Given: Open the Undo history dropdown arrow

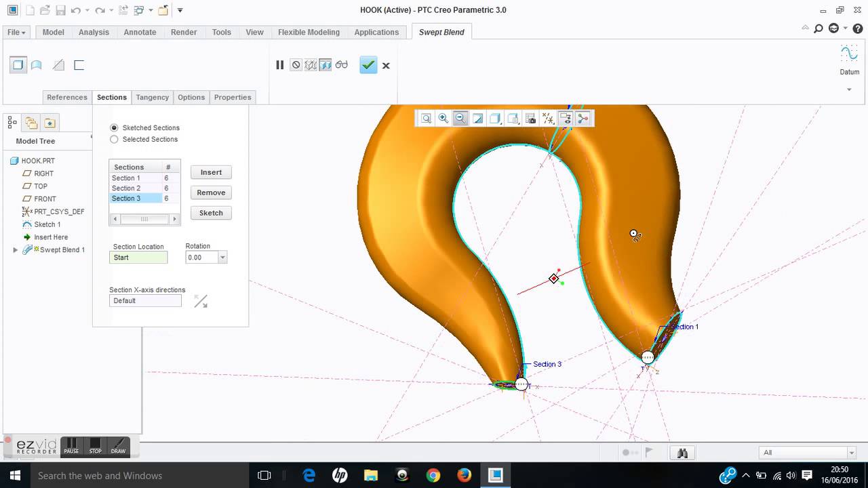Looking at the screenshot, I should [x=87, y=10].
